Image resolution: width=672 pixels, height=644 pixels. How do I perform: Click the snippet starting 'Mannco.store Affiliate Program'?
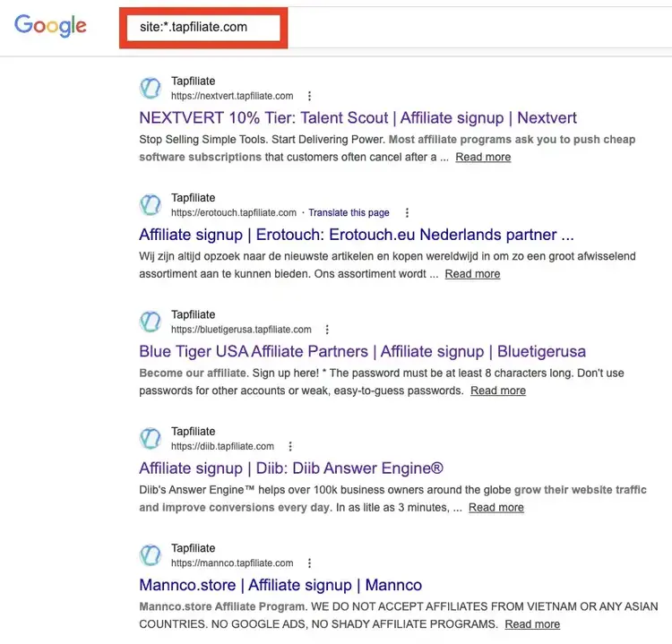399,615
